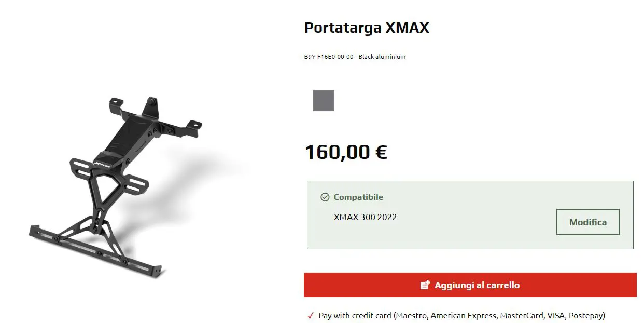Image resolution: width=644 pixels, height=323 pixels.
Task: Click the 160,00 € price
Action: pos(346,152)
